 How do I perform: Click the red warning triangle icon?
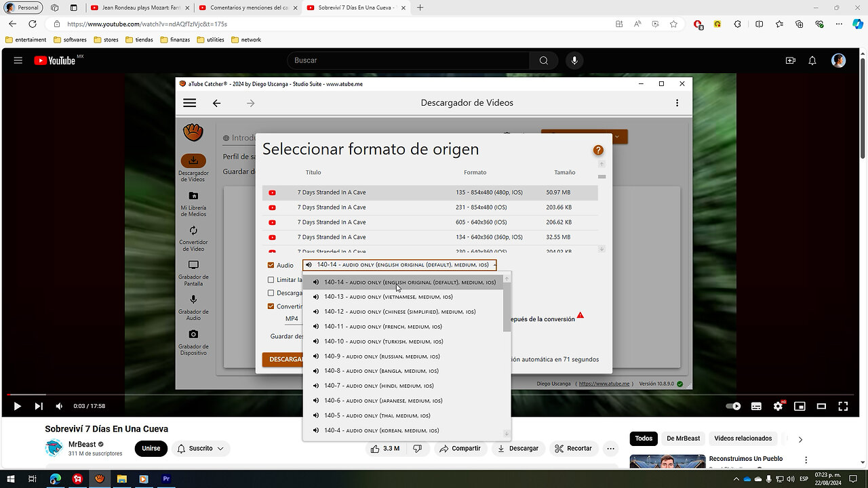pos(580,316)
